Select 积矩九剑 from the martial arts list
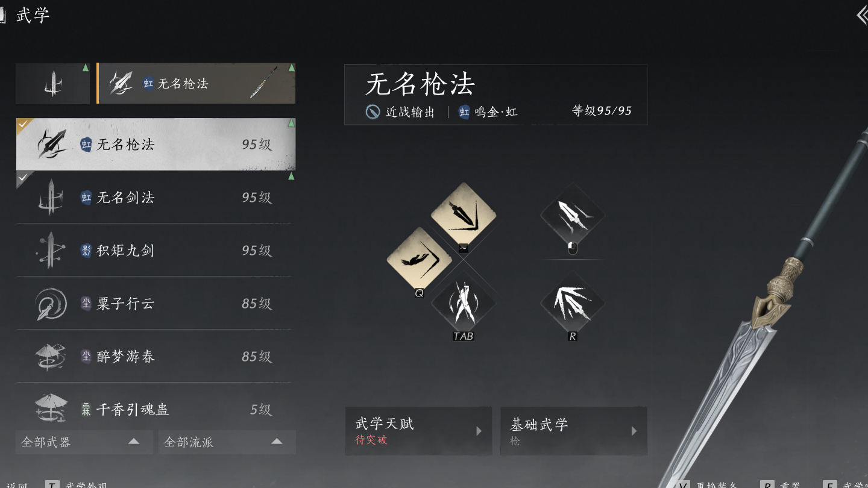This screenshot has height=488, width=868. click(154, 250)
